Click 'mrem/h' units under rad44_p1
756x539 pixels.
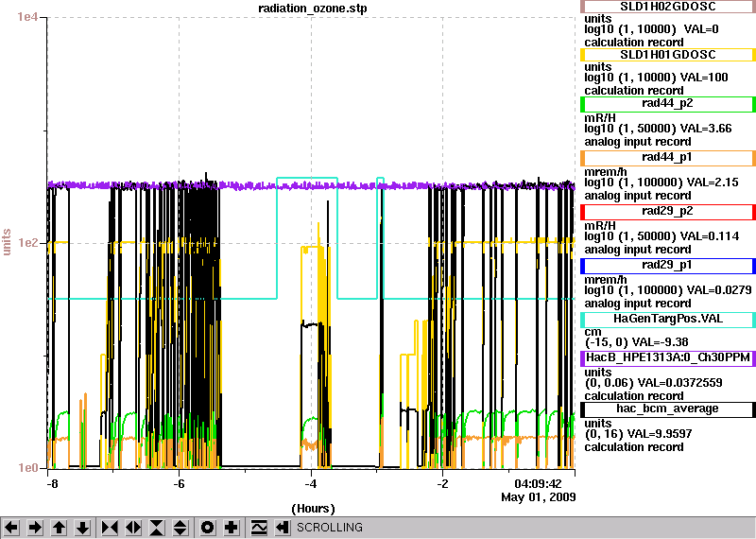click(x=606, y=172)
